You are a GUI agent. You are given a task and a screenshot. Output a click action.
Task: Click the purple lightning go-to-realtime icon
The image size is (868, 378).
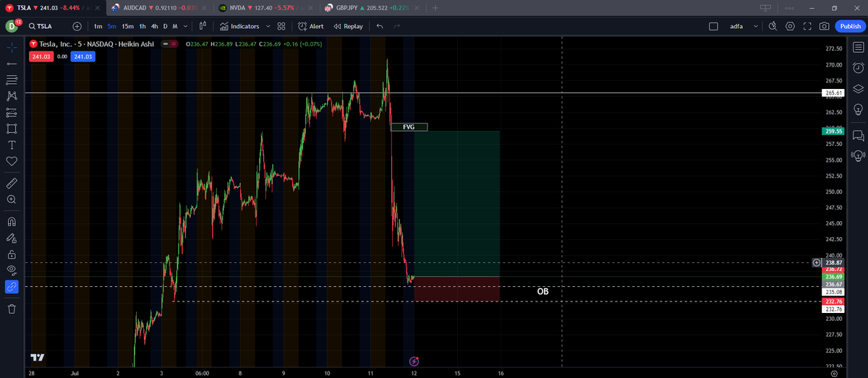[x=414, y=361]
